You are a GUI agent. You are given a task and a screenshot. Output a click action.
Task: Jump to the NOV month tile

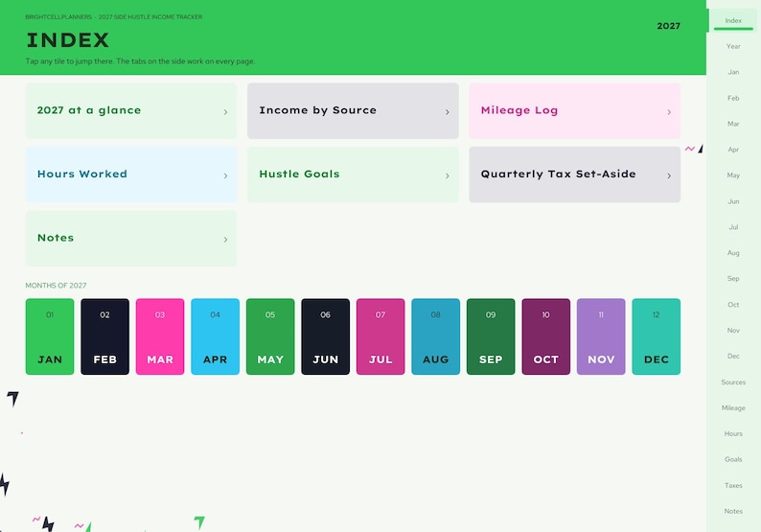tap(601, 336)
